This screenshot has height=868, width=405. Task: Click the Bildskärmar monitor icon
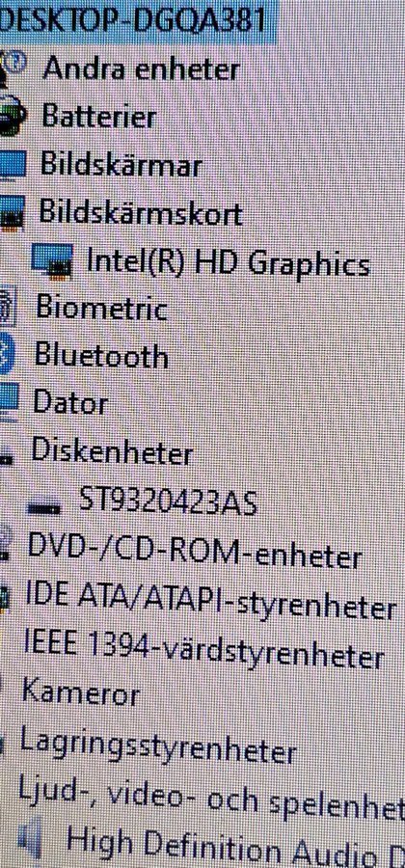(x=13, y=164)
